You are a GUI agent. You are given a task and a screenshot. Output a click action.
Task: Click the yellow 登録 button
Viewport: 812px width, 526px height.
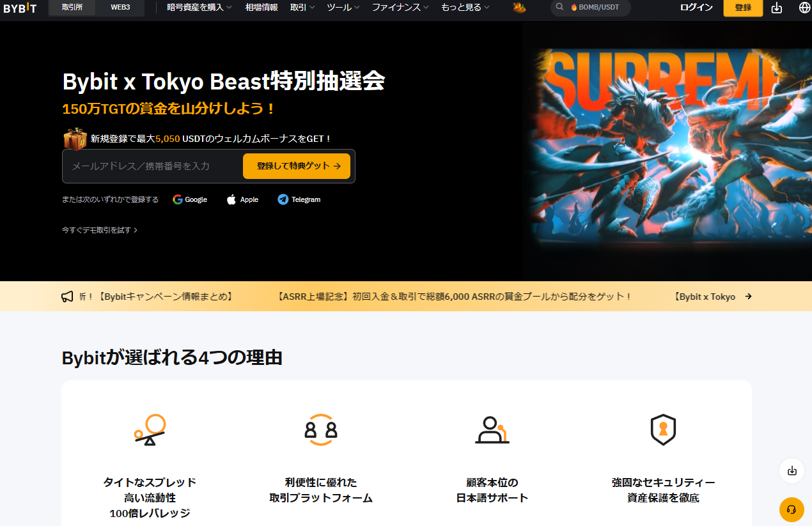click(743, 8)
